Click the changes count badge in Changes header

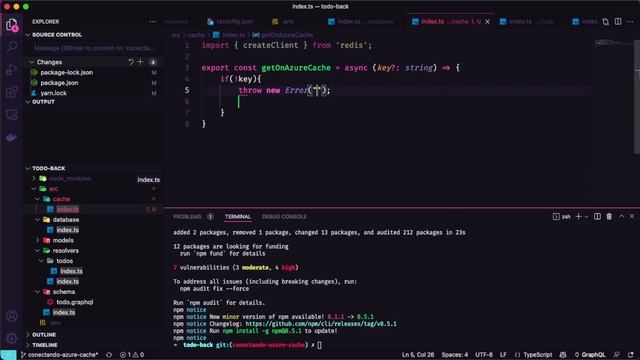(153, 62)
